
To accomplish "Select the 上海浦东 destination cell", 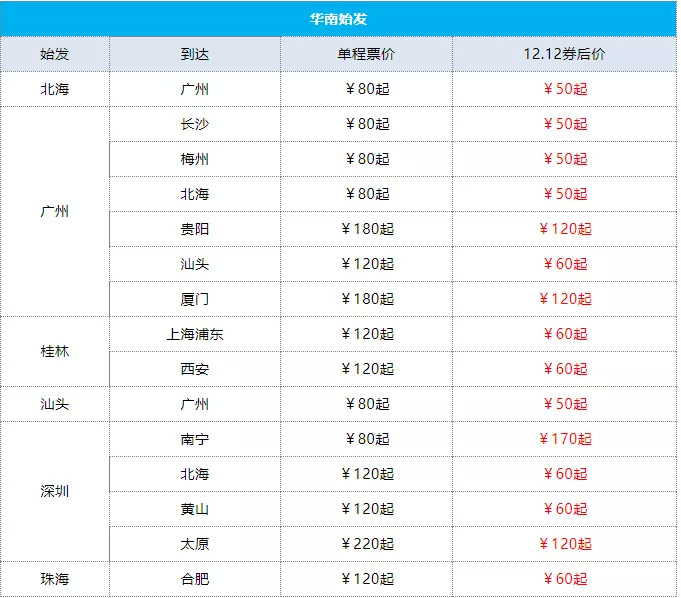I will click(x=195, y=334).
